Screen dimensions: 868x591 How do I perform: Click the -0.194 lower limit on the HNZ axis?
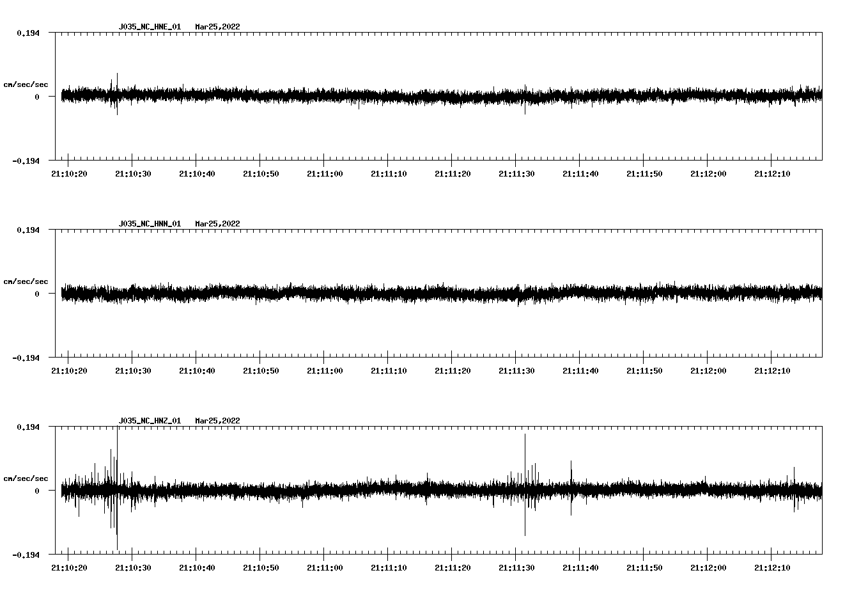26,555
